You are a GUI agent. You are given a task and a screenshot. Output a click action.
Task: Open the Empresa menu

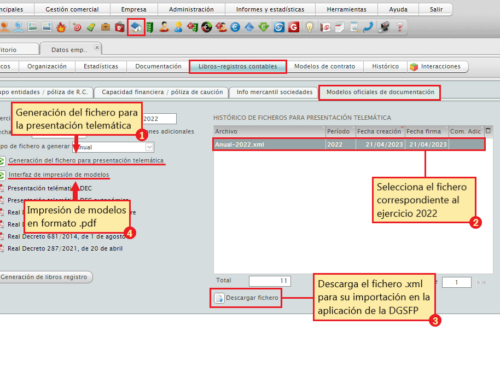pyautogui.click(x=134, y=9)
